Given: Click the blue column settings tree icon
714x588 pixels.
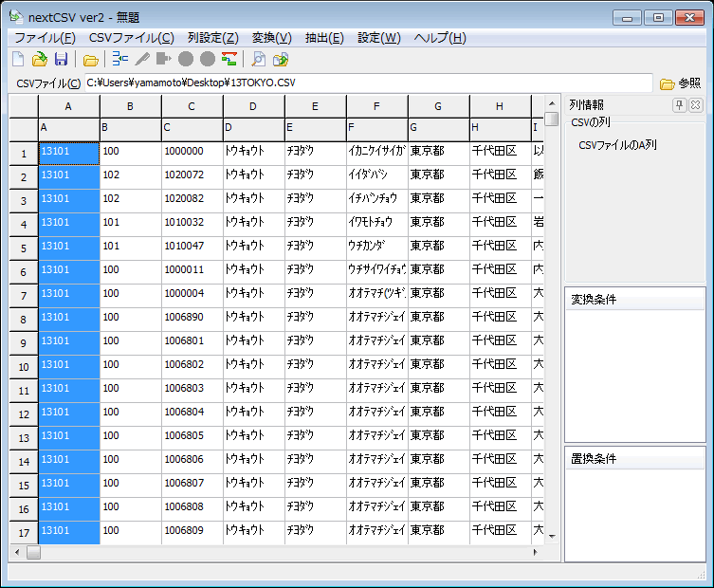Looking at the screenshot, I should click(120, 60).
